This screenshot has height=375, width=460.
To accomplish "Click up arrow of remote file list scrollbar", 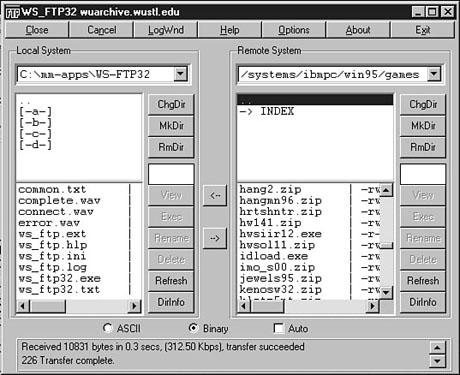I will tap(386, 190).
